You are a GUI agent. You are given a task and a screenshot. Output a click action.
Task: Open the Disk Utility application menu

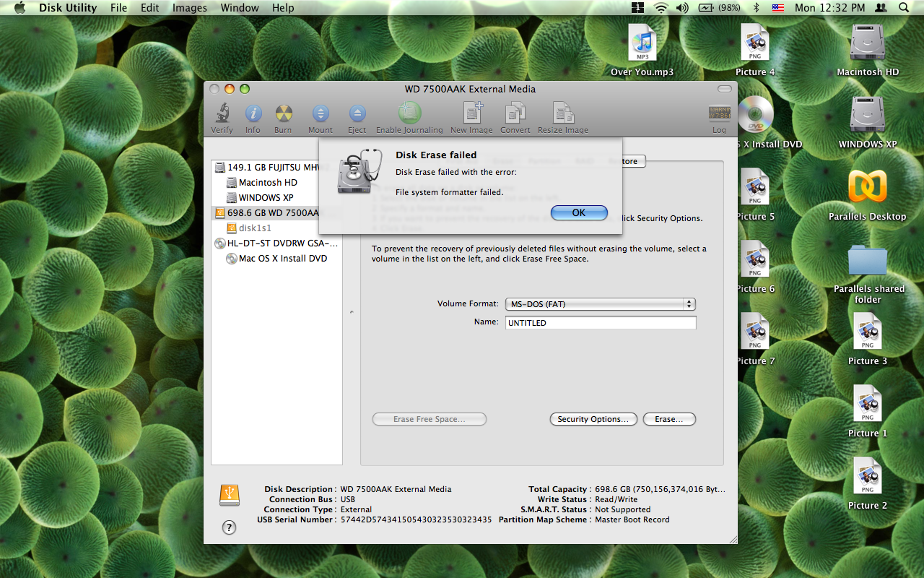click(x=68, y=8)
